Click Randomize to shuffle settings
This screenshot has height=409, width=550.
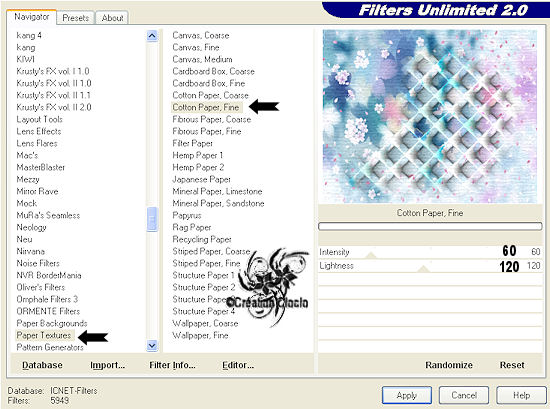(449, 365)
